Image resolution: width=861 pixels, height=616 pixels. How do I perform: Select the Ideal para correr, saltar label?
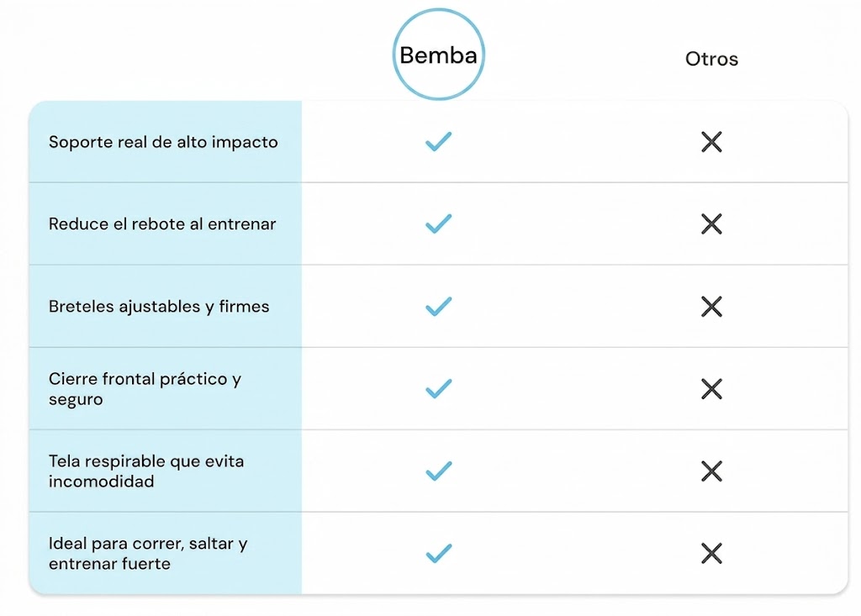coord(148,554)
